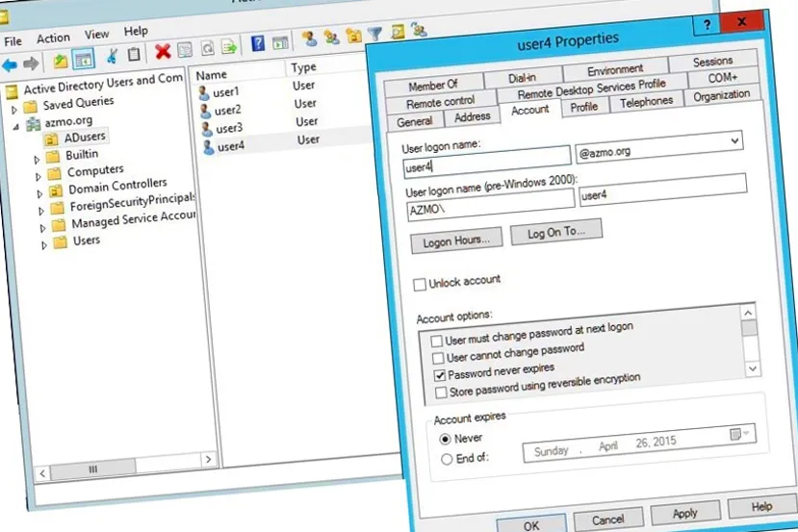The width and height of the screenshot is (798, 532).
Task: Click the azmo.org domain icon
Action: (34, 123)
